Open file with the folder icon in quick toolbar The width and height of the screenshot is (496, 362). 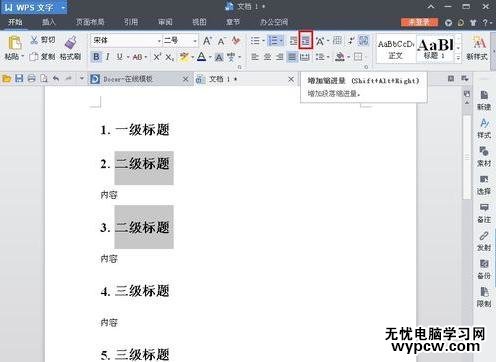pyautogui.click(x=7, y=79)
